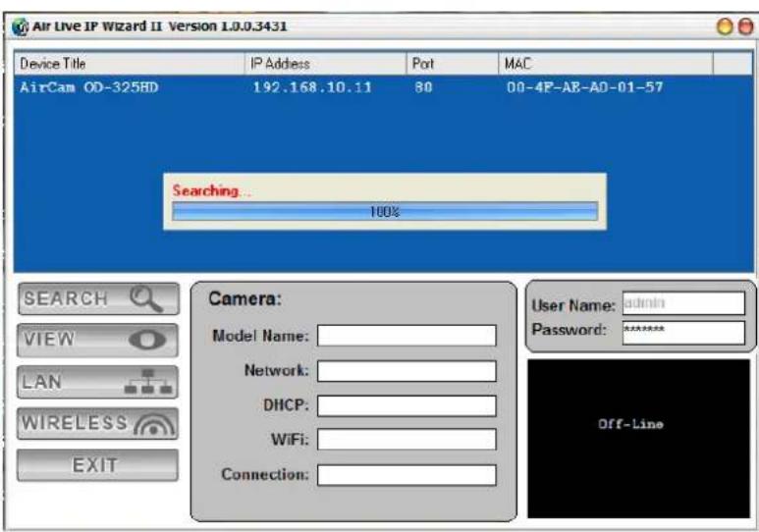The width and height of the screenshot is (759, 532).
Task: Sort by Device Title column header
Action: tap(130, 64)
